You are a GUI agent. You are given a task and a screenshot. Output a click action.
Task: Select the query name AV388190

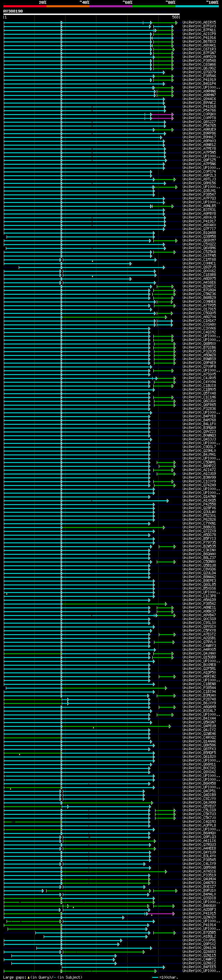coord(13,11)
